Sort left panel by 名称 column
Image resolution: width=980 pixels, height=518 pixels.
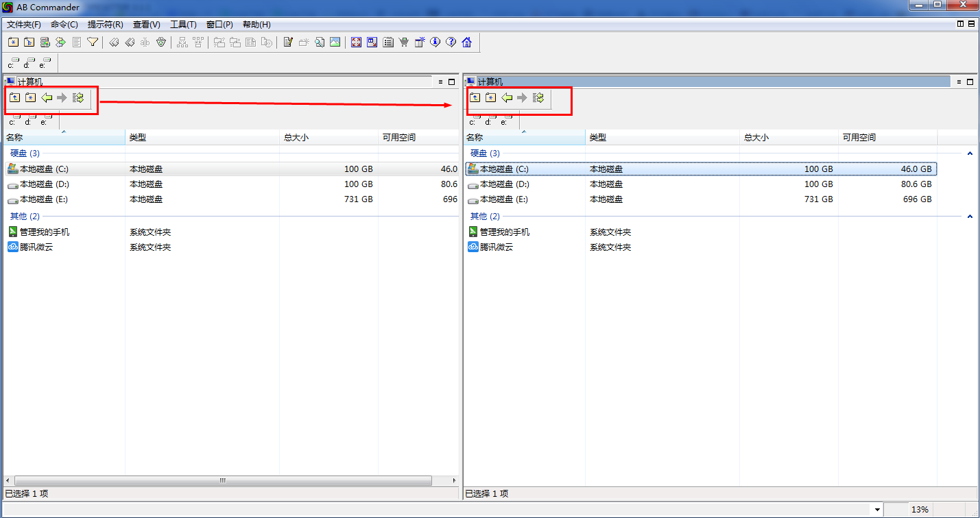[64, 138]
